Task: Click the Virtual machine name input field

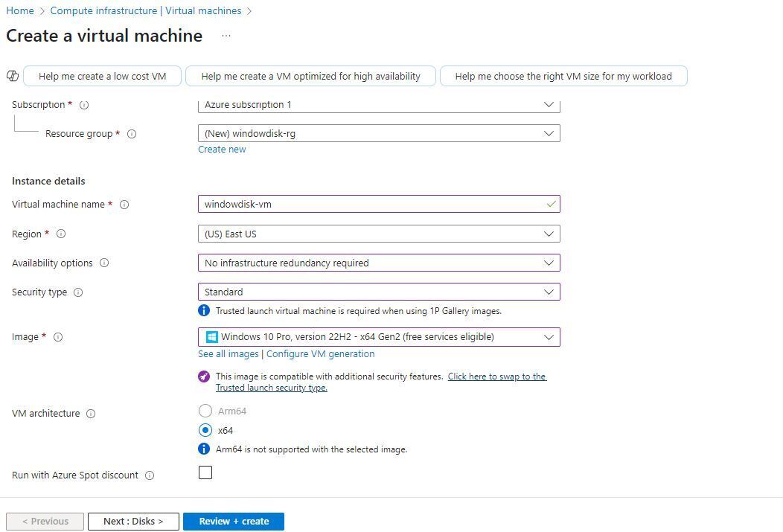Action: (x=379, y=204)
